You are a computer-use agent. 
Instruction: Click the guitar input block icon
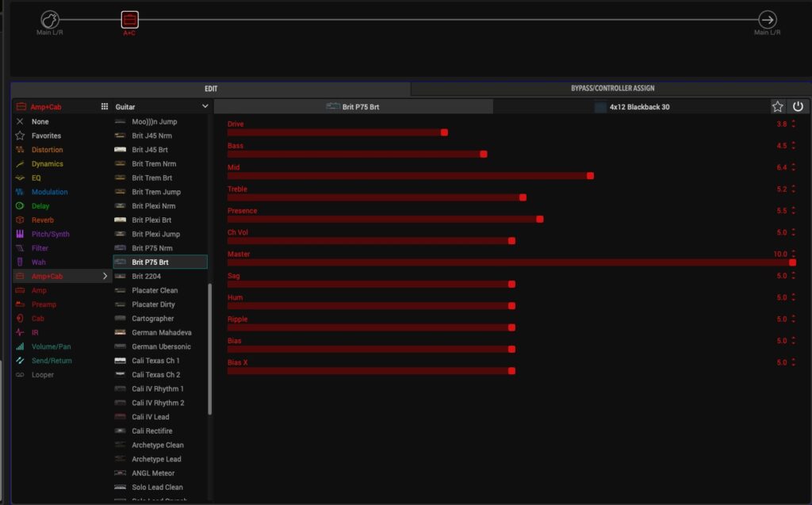tap(49, 19)
